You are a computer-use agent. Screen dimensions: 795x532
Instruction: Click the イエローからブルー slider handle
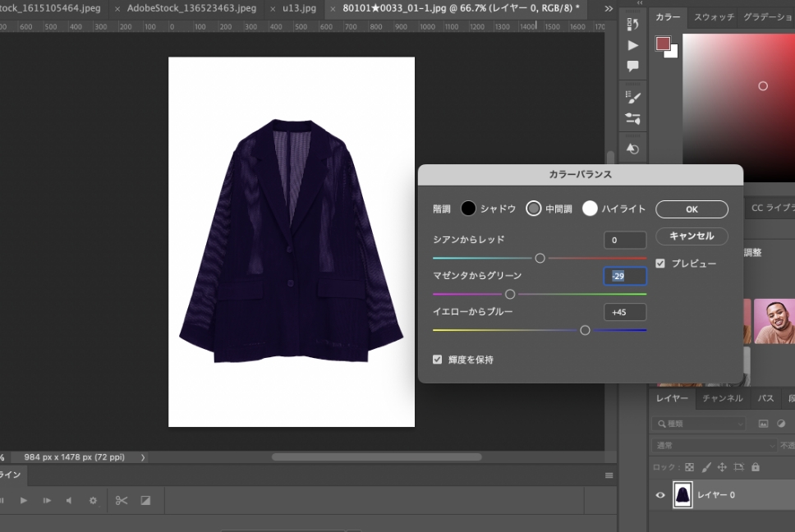(585, 330)
